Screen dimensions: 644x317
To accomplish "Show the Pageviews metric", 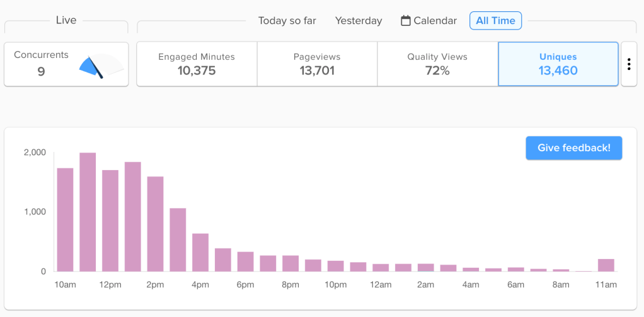I will pyautogui.click(x=317, y=64).
